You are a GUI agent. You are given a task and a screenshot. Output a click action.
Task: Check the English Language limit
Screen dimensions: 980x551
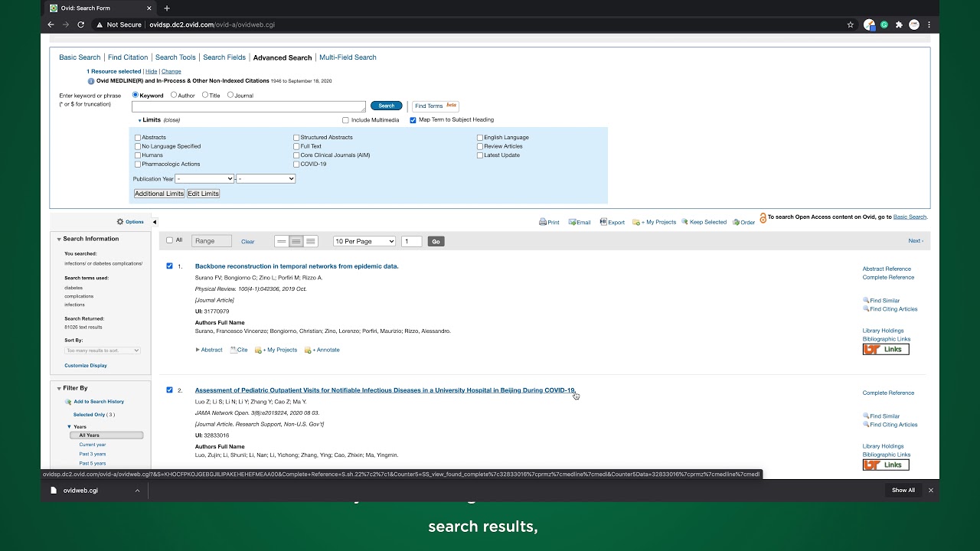480,138
